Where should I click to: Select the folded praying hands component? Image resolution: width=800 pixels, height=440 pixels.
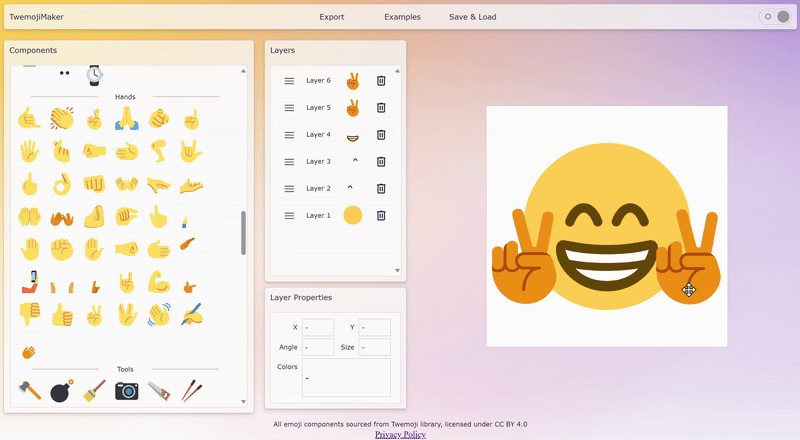click(125, 119)
